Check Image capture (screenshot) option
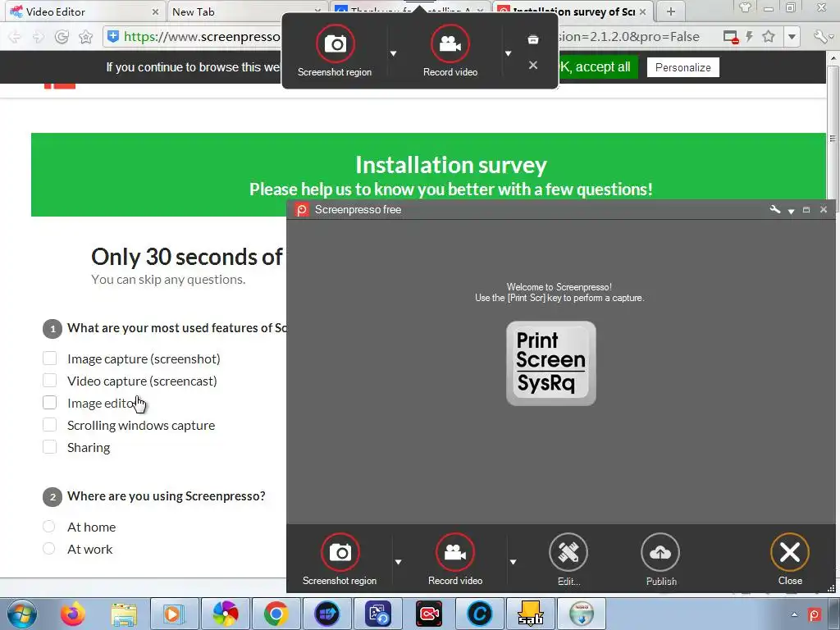 click(49, 358)
